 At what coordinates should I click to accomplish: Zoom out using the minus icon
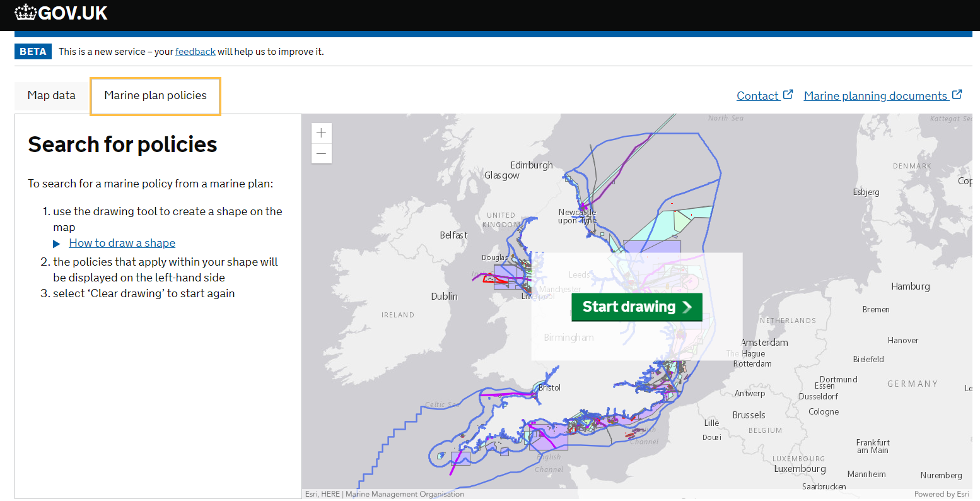coord(321,153)
